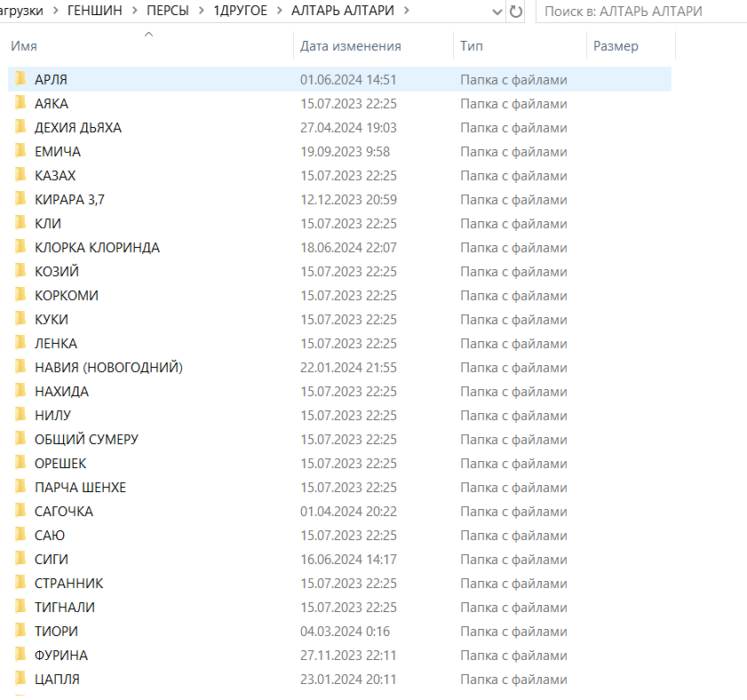This screenshot has width=747, height=700.
Task: Click the folder icon beside ТИОРИ
Action: click(x=20, y=631)
